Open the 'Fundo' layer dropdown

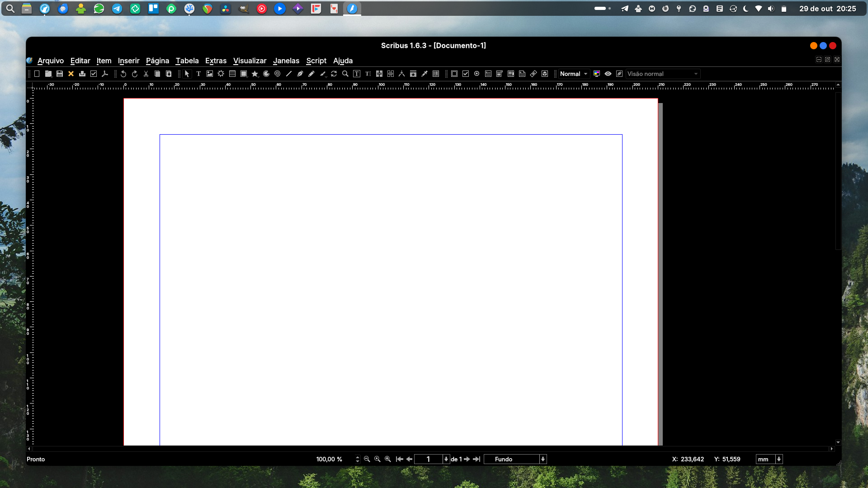(x=515, y=459)
